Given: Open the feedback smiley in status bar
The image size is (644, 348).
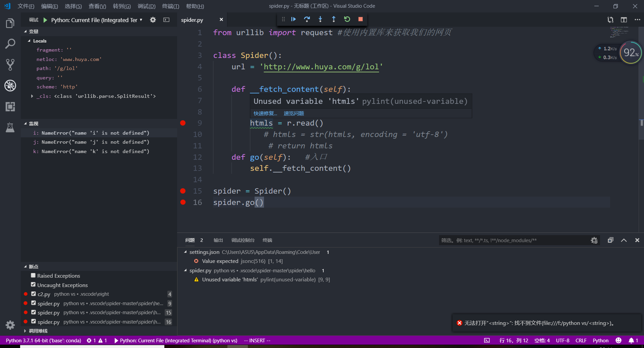Looking at the screenshot, I should pos(619,340).
